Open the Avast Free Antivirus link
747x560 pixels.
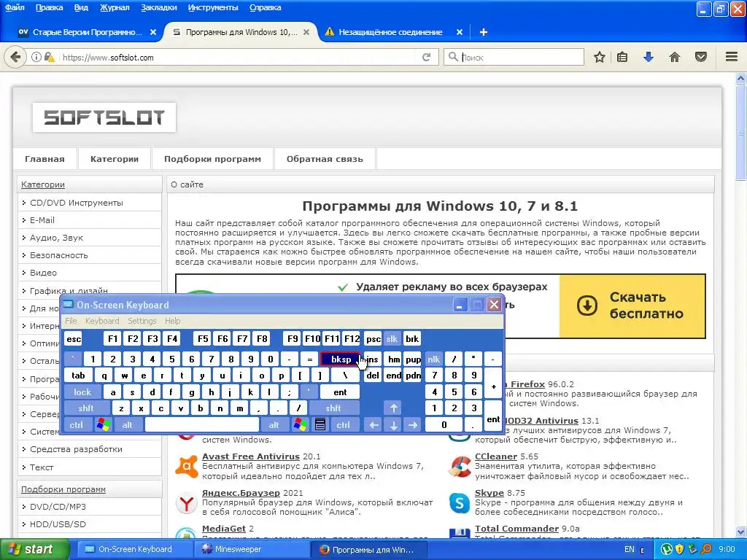[x=251, y=456]
